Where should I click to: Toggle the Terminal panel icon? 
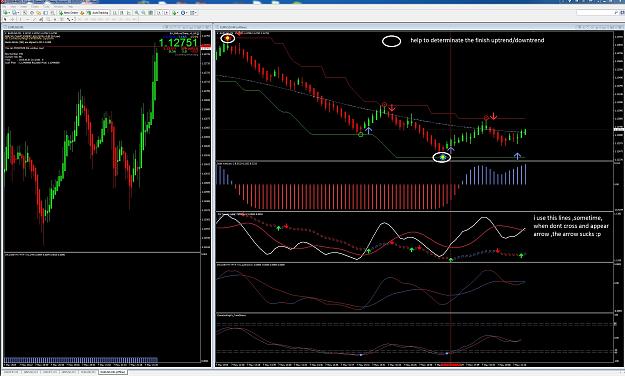click(45, 13)
